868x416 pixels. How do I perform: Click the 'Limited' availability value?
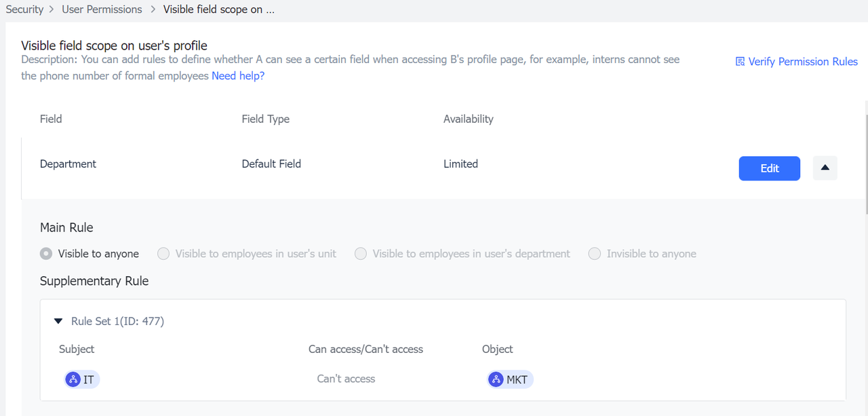pos(460,164)
